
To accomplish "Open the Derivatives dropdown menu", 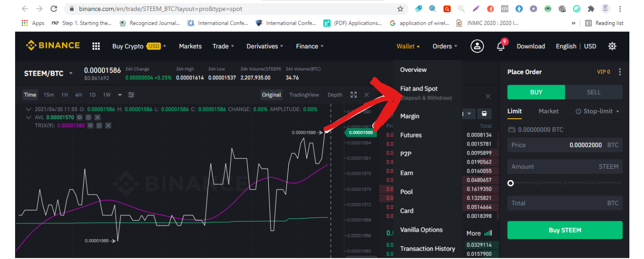I will 265,46.
